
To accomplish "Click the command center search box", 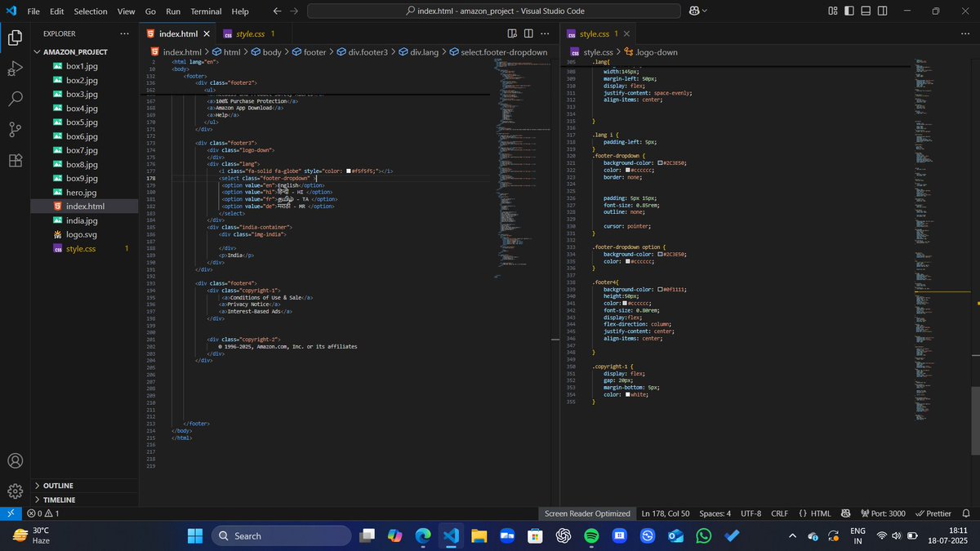I will 492,11.
